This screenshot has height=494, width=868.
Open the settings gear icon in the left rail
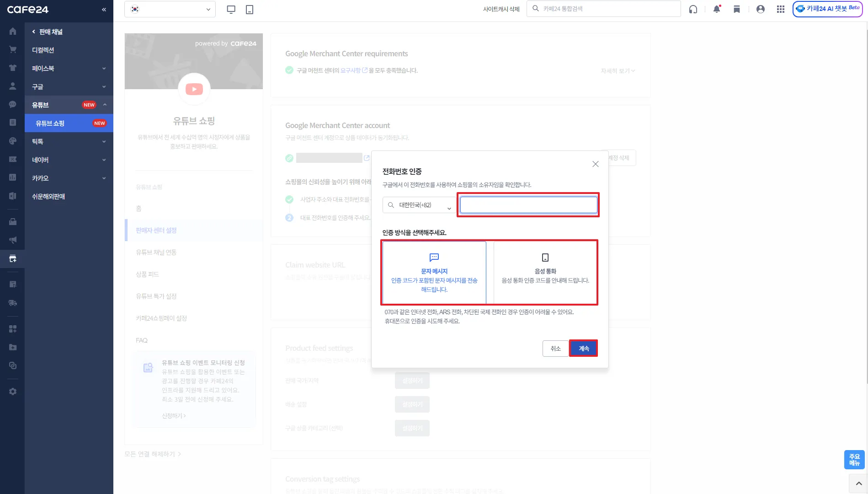[x=13, y=392]
